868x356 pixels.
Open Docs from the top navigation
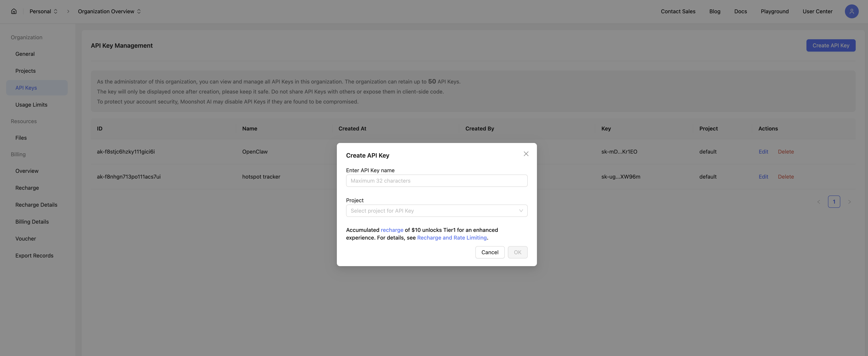tap(740, 11)
